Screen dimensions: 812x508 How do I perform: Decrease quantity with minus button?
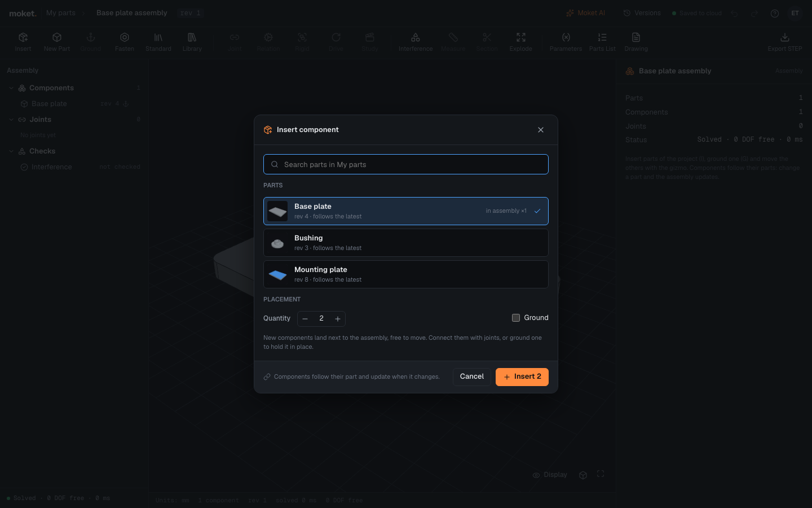[305, 319]
